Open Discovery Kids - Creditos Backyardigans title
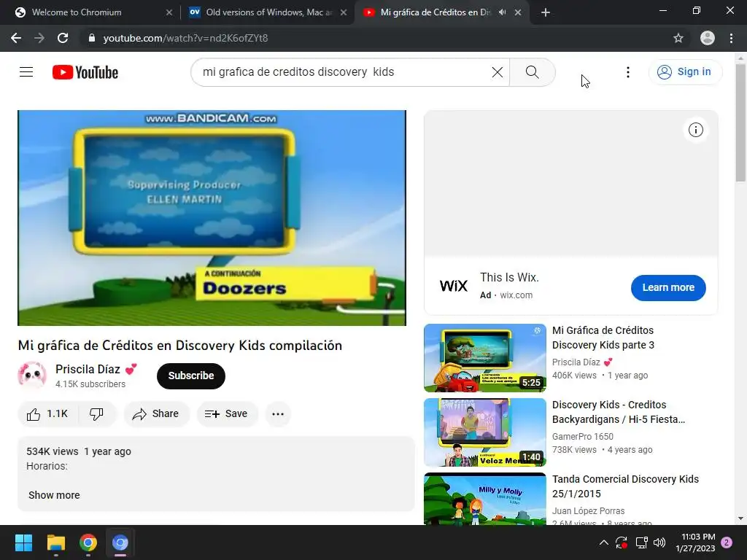This screenshot has width=747, height=560. pos(619,412)
